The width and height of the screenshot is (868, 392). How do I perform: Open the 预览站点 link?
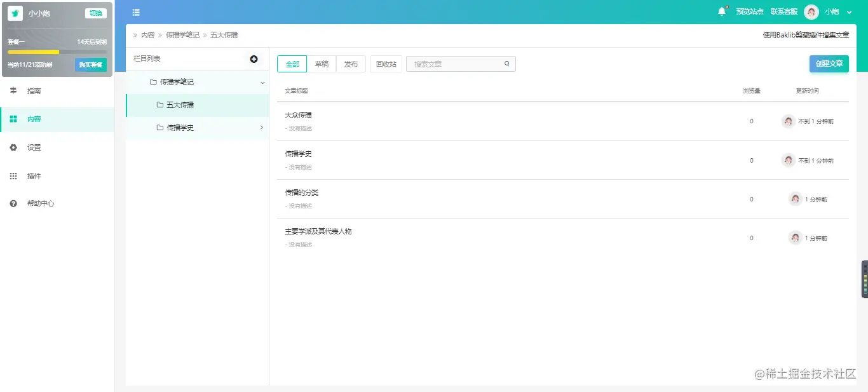pyautogui.click(x=750, y=12)
